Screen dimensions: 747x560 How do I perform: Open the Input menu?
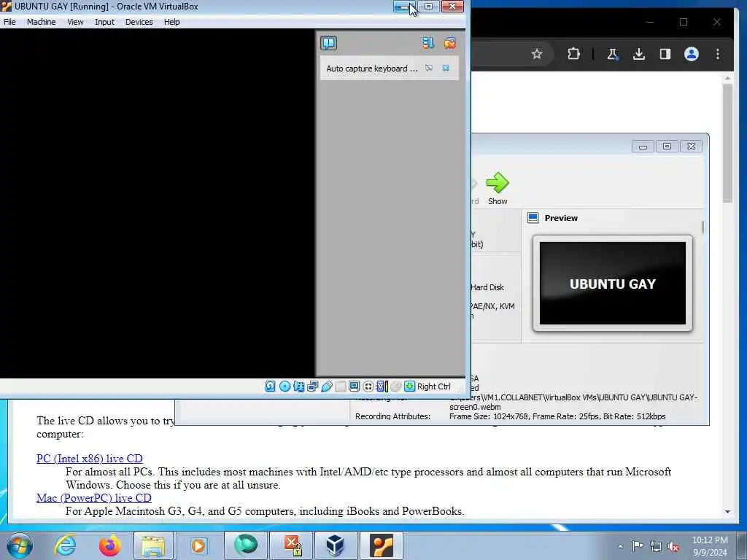point(104,22)
